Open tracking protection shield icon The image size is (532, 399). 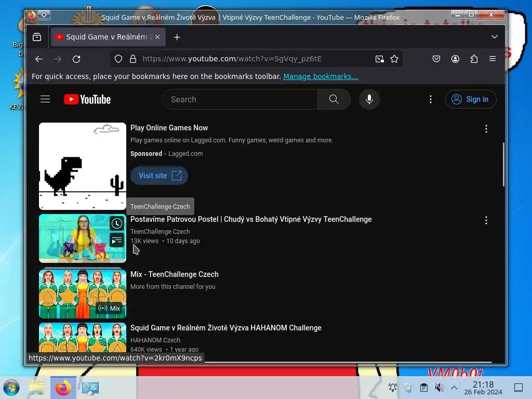pyautogui.click(x=118, y=59)
